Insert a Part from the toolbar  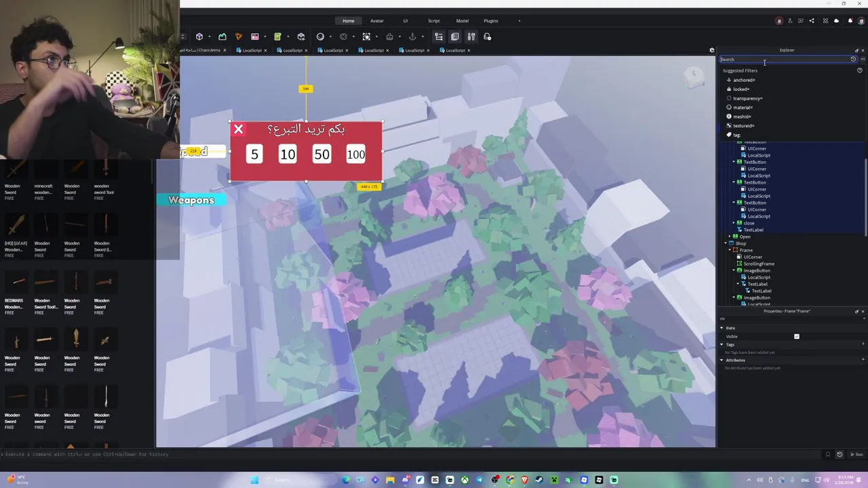pyautogui.click(x=199, y=37)
